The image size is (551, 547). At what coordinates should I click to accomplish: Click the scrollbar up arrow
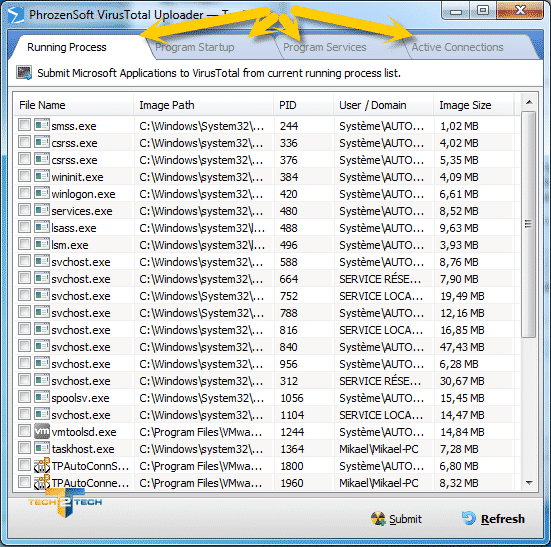529,102
